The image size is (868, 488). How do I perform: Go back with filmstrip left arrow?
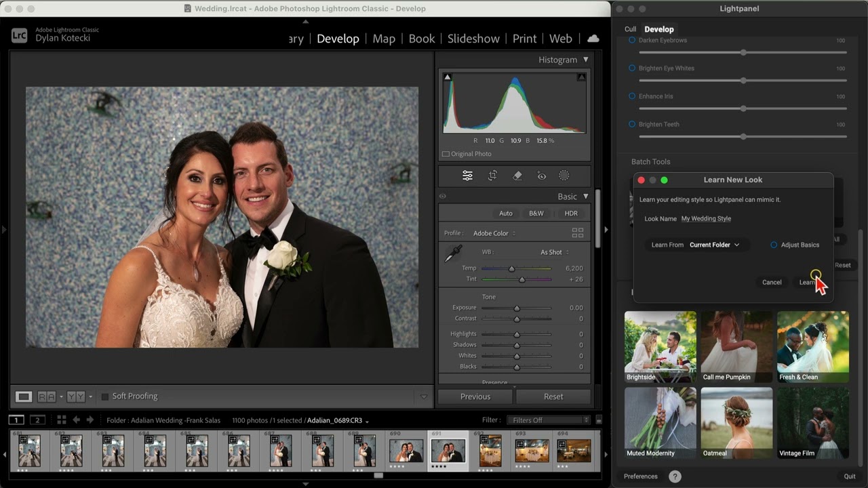pos(76,420)
